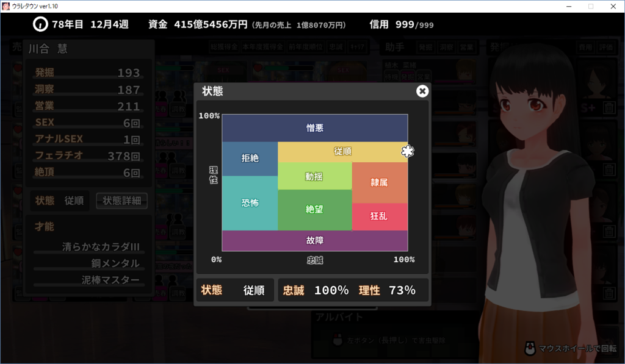This screenshot has width=625, height=364.
Task: Select the 営業 tab in the 助手 header
Action: pyautogui.click(x=466, y=48)
